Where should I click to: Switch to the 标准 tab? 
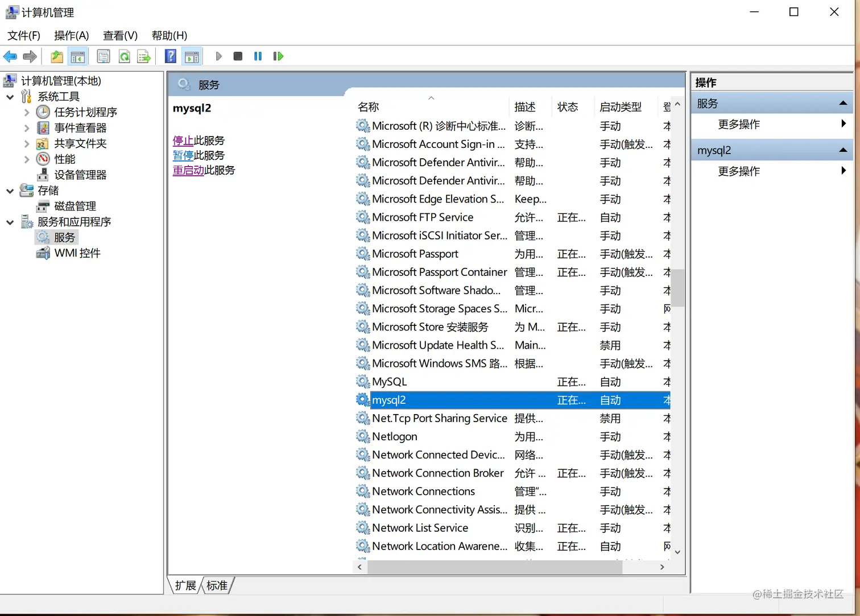pyautogui.click(x=217, y=585)
